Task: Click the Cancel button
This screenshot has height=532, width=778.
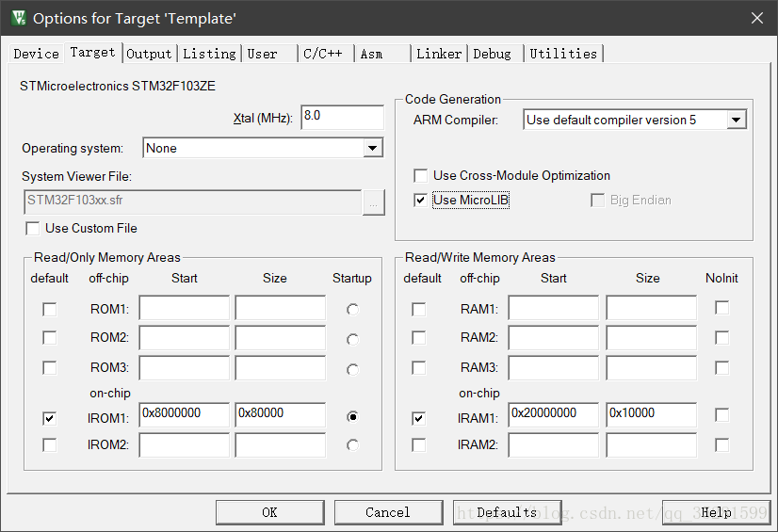Action: click(x=388, y=512)
